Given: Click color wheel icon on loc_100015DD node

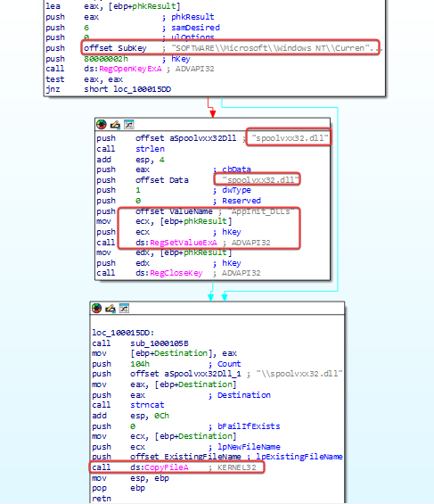Looking at the screenshot, I should click(x=96, y=309).
